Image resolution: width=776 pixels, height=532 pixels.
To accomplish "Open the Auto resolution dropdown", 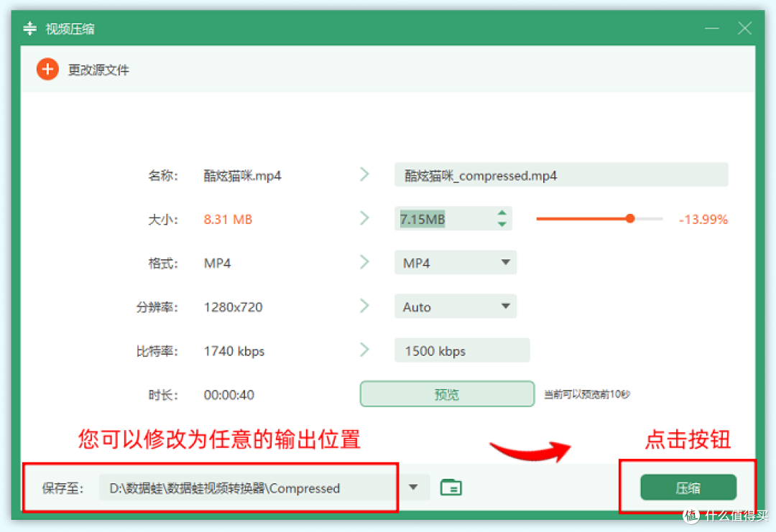I will pos(456,307).
